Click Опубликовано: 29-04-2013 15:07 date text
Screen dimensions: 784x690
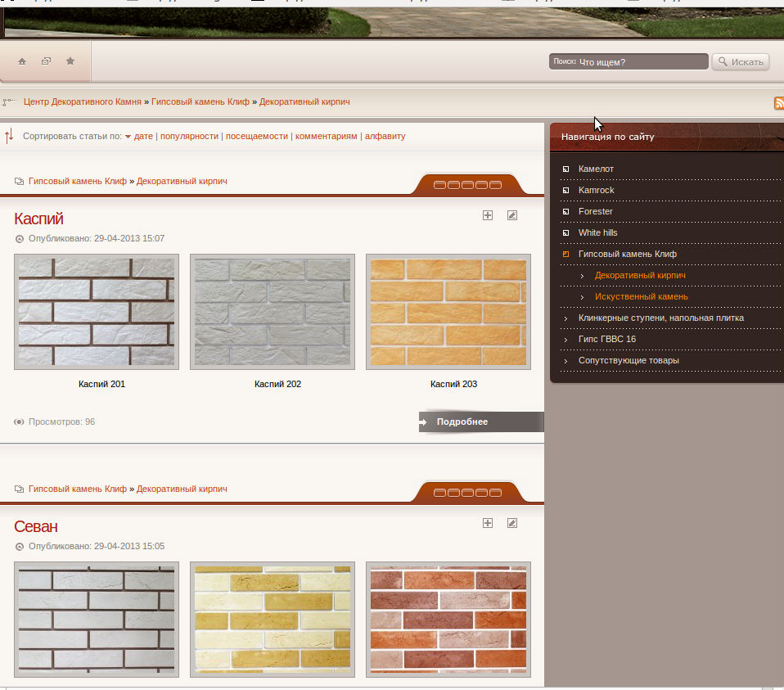97,238
